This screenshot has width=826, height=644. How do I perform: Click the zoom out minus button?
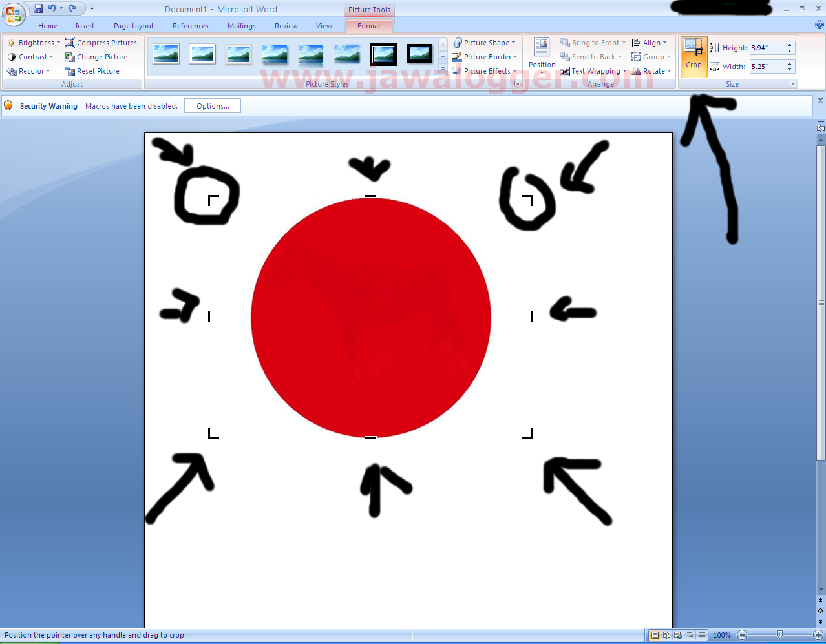[742, 635]
